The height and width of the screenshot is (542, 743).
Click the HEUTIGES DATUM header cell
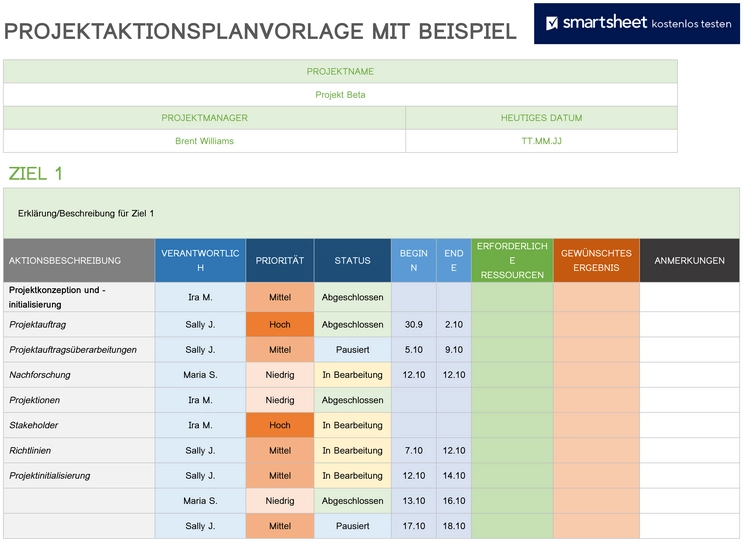coord(542,118)
